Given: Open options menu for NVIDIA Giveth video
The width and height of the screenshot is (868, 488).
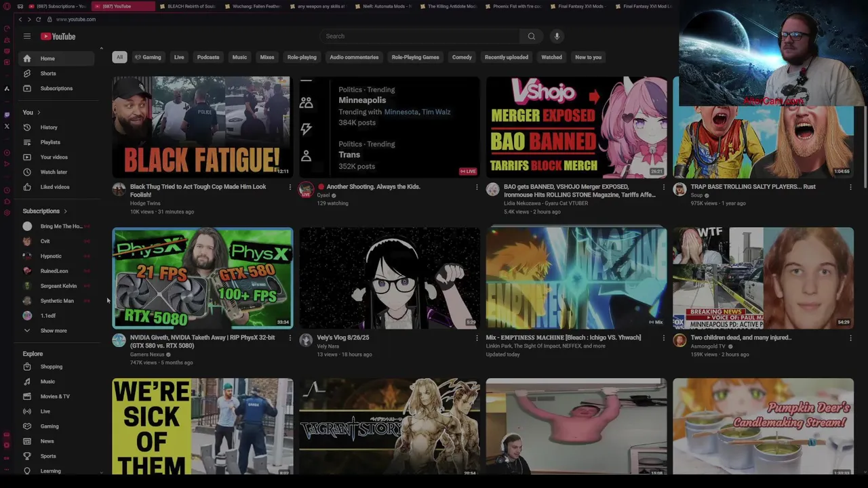Looking at the screenshot, I should click(x=290, y=338).
